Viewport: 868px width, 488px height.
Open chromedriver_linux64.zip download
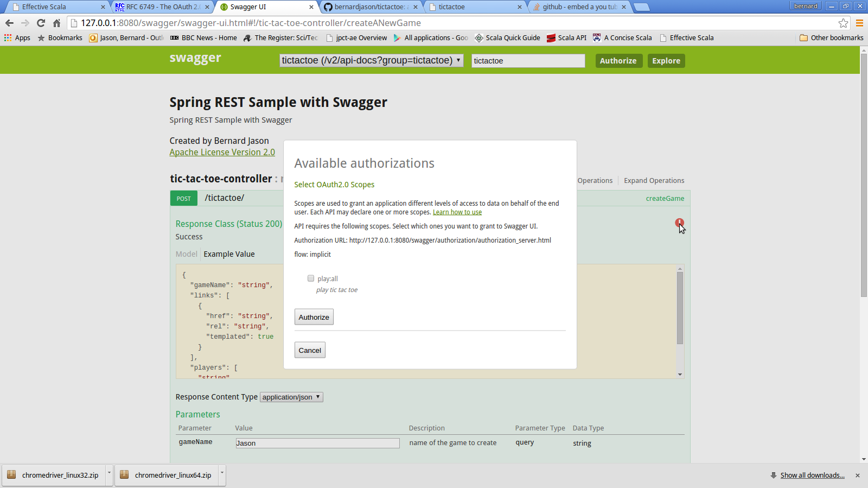pyautogui.click(x=166, y=475)
